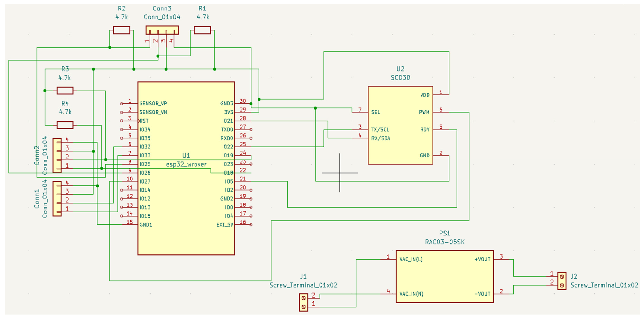Image resolution: width=644 pixels, height=319 pixels.
Task: Select the Conn2 connector body
Action: pos(57,155)
